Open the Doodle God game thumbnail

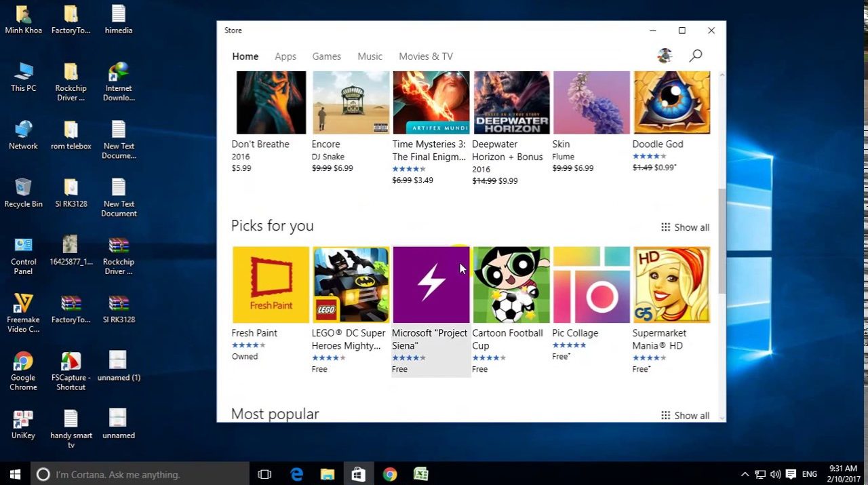(671, 102)
